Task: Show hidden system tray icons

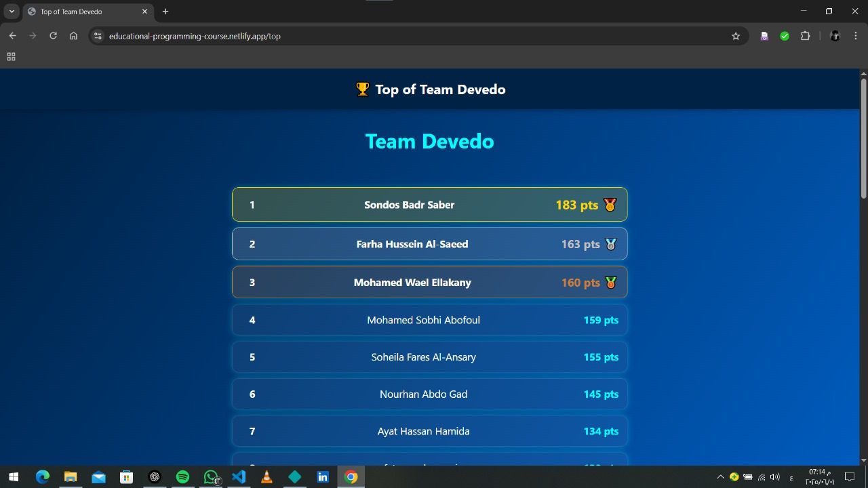Action: pyautogui.click(x=720, y=477)
